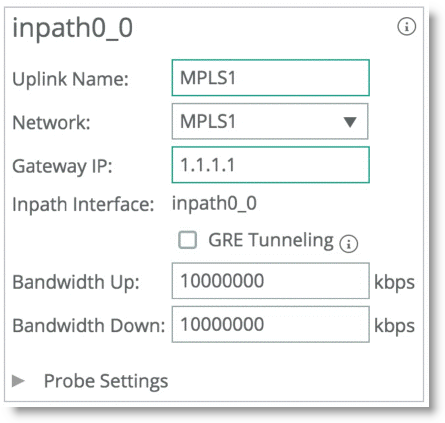The width and height of the screenshot is (445, 423).
Task: Click the Network field label
Action: pos(51,122)
